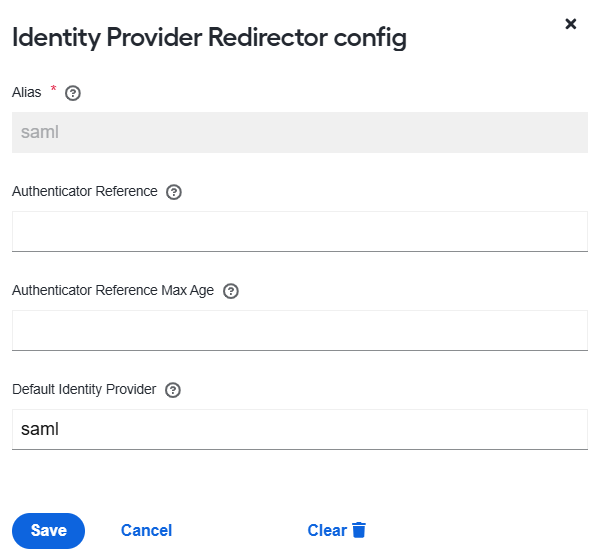
Task: Click the red required asterisk next to Alias
Action: pyautogui.click(x=53, y=89)
